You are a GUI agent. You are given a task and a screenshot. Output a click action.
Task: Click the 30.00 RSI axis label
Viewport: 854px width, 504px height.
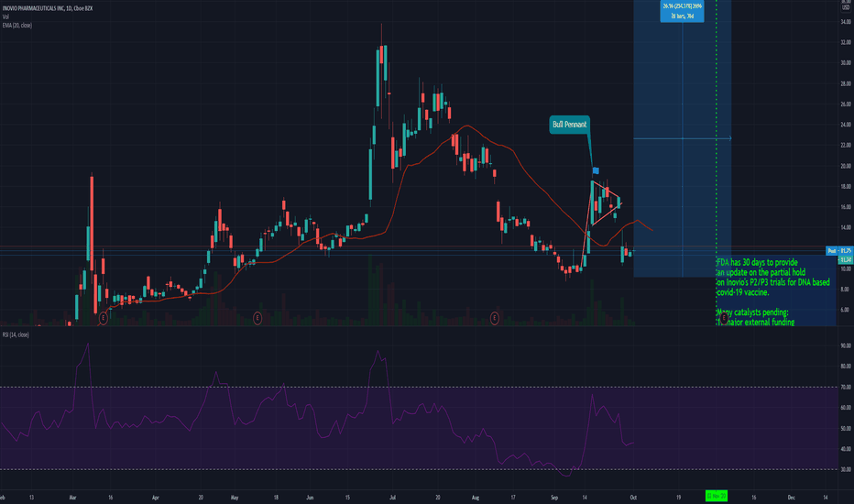point(846,470)
